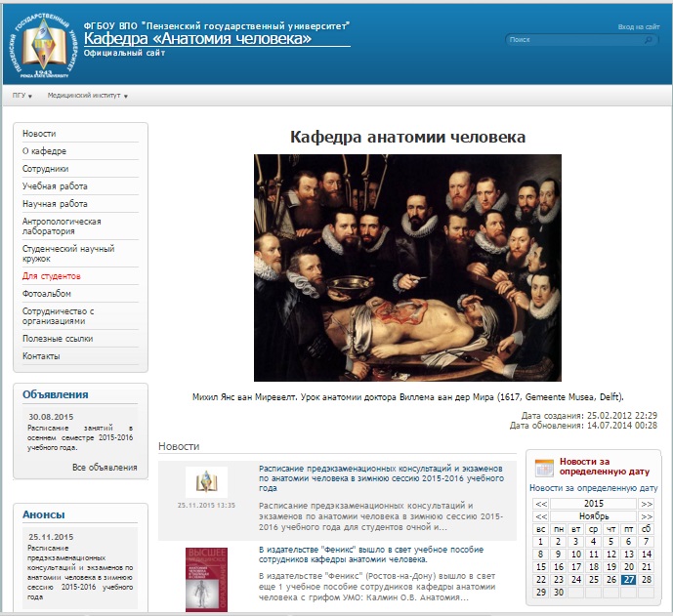Open the Учебная работа menu item
673x616 pixels.
point(55,186)
